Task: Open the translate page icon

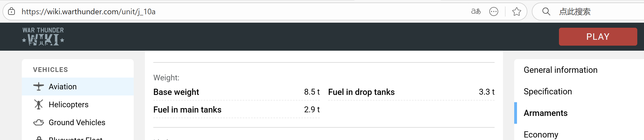Action: [476, 11]
